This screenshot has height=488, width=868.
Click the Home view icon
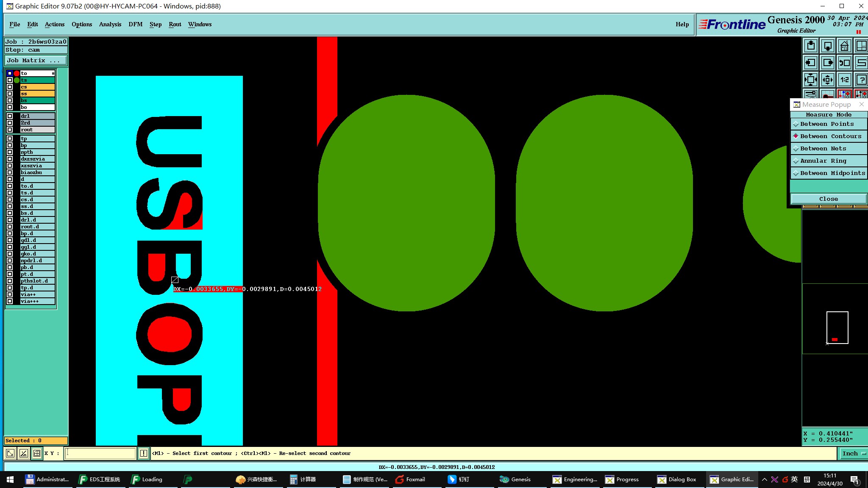coord(844,46)
